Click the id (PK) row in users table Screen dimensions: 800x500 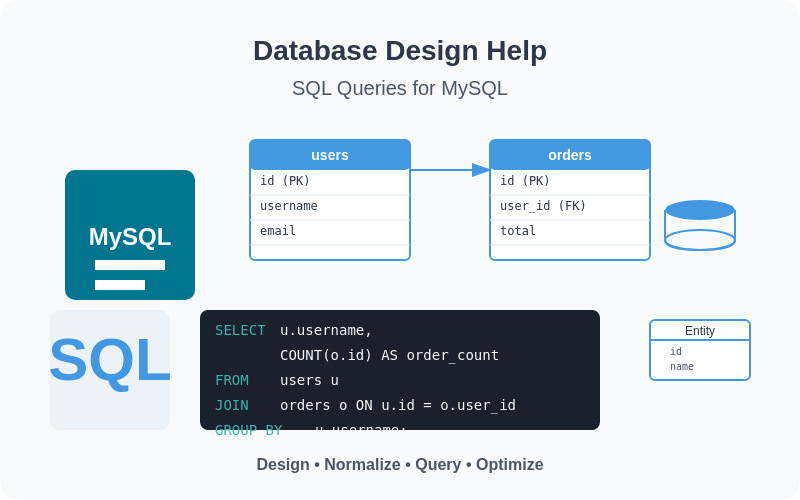pos(330,181)
